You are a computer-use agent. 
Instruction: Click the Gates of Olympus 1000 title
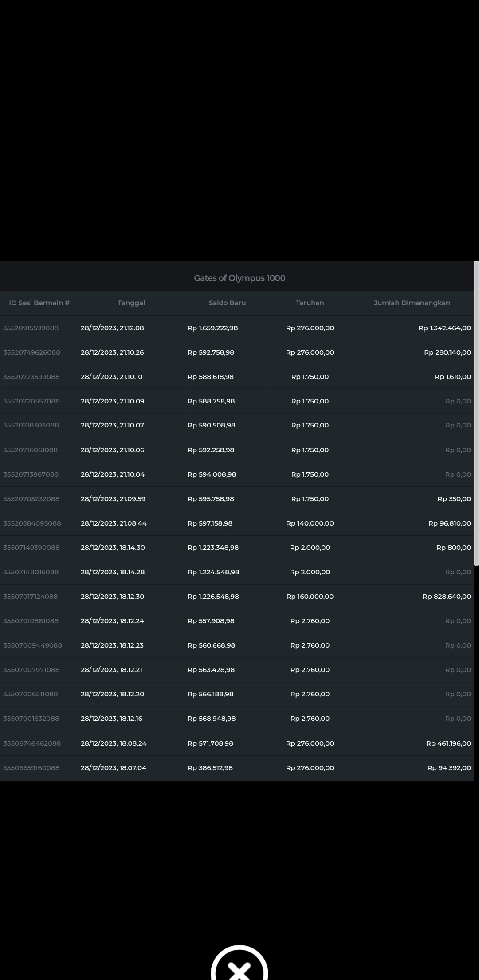[239, 278]
